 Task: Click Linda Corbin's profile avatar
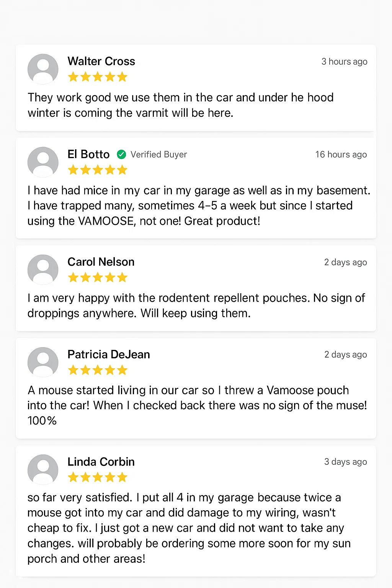(43, 469)
